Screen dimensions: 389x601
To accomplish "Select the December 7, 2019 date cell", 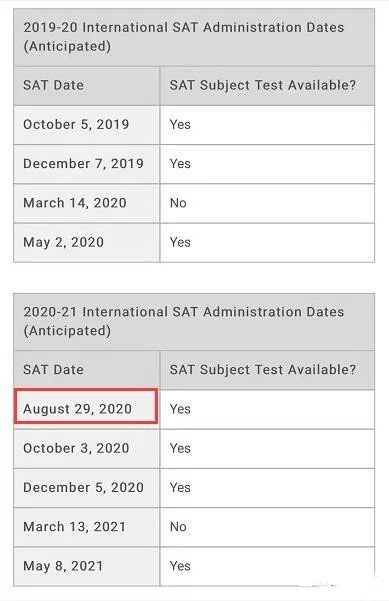I will tap(87, 164).
